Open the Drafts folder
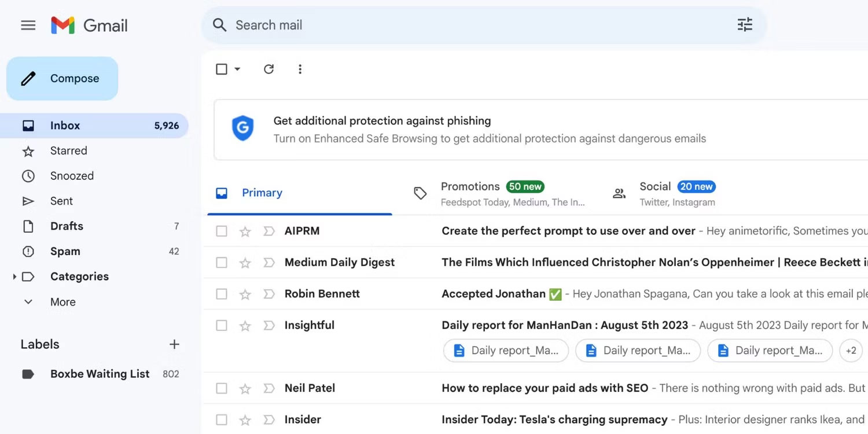Viewport: 868px width, 434px height. [67, 226]
